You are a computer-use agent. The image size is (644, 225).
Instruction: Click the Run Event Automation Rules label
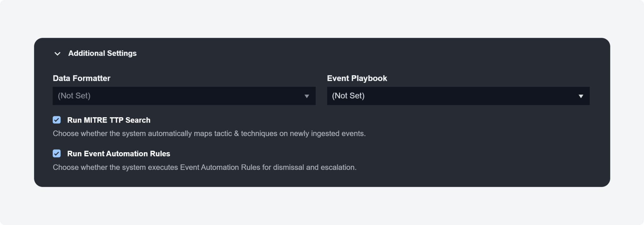pos(119,154)
